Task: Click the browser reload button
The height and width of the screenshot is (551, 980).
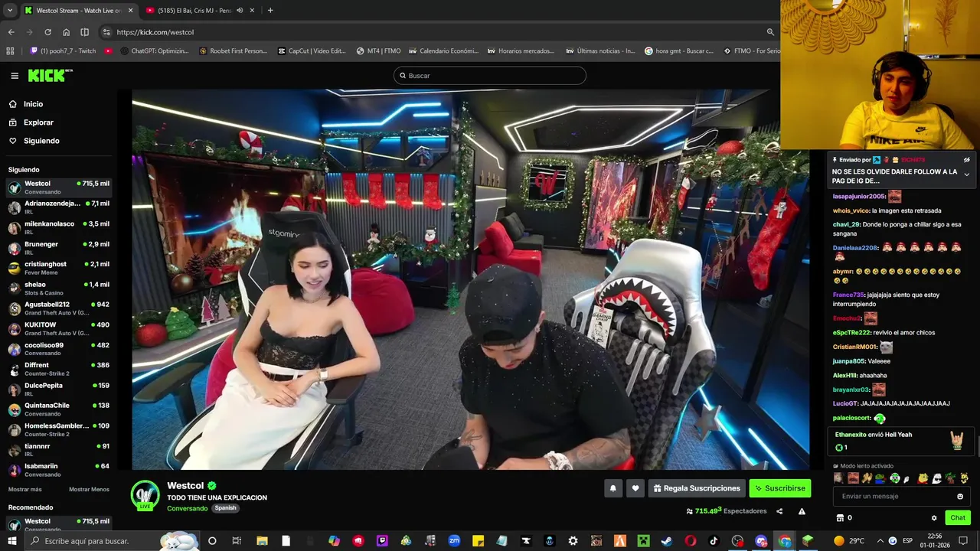Action: click(x=47, y=32)
